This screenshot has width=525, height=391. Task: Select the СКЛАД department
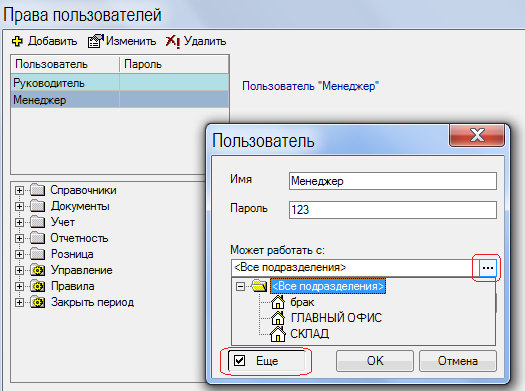click(309, 334)
